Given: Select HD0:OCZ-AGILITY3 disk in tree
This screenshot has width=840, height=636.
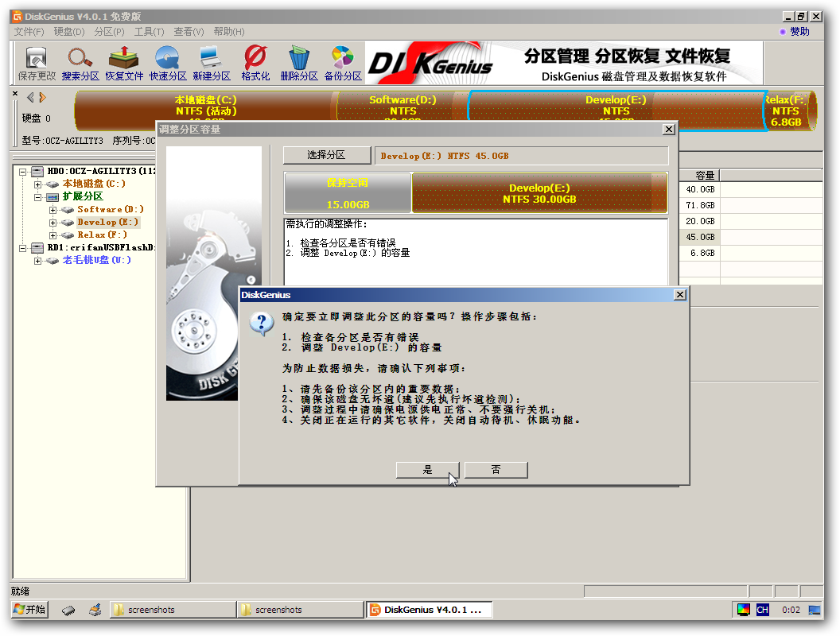Looking at the screenshot, I should tap(101, 171).
